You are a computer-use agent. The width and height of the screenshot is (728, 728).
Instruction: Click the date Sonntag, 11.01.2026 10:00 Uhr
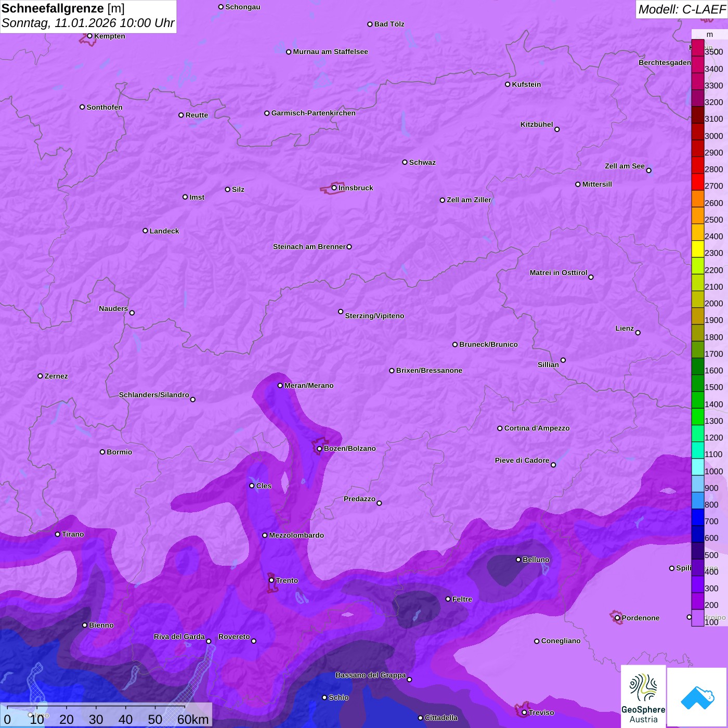tap(88, 23)
